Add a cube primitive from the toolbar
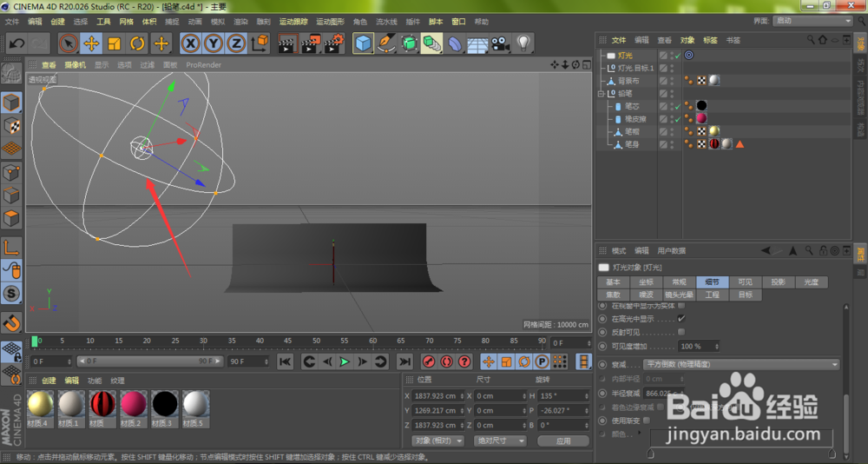 click(363, 43)
